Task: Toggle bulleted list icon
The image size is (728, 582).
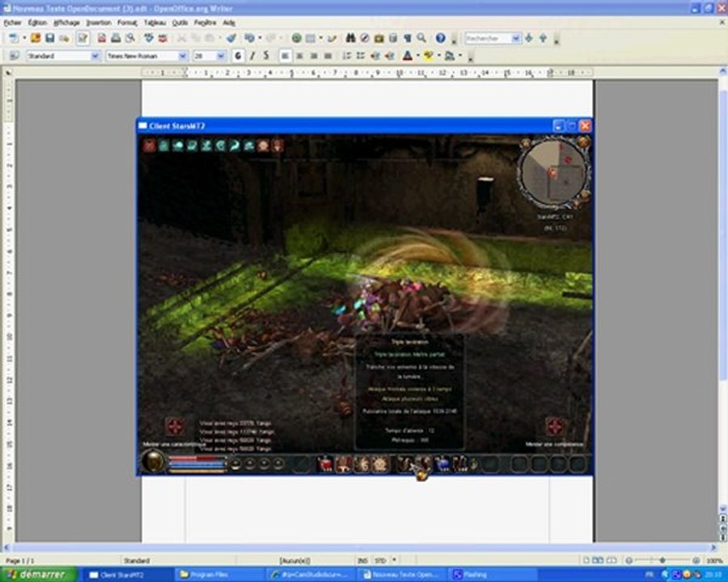Action: click(361, 56)
